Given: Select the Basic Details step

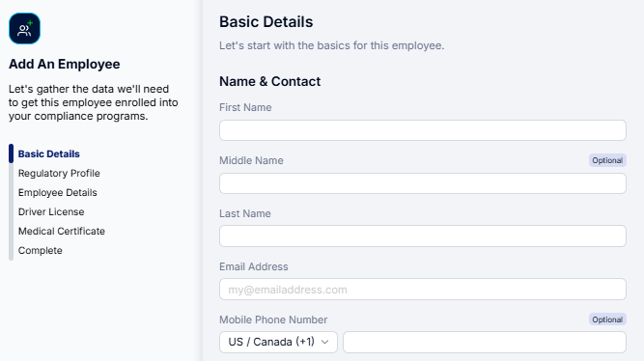Looking at the screenshot, I should (x=49, y=153).
